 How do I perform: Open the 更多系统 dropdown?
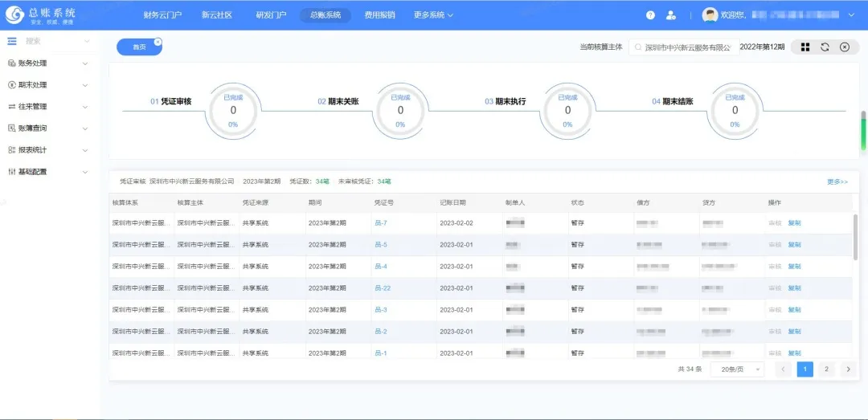[x=433, y=15]
